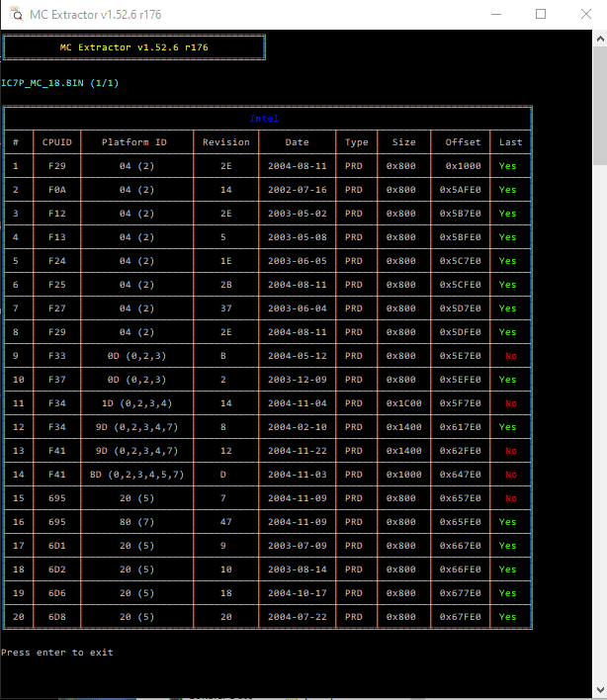
Task: Click the MC Extractor app icon in title bar
Action: (x=16, y=14)
